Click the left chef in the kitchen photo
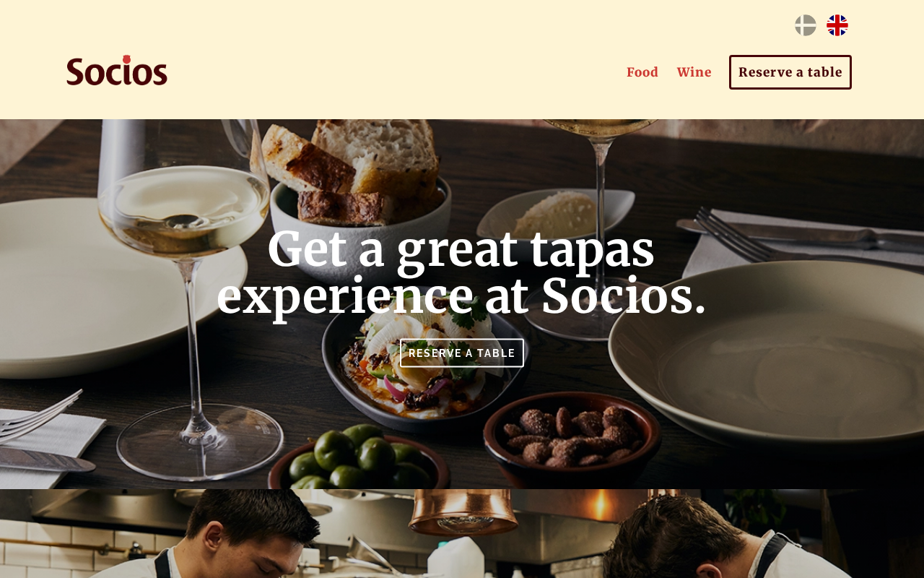This screenshot has width=924, height=578. click(x=238, y=535)
